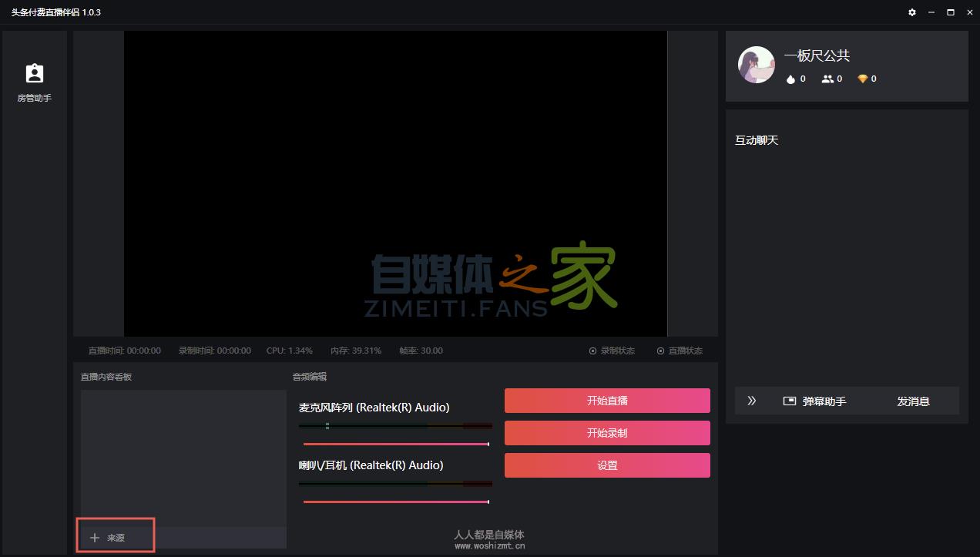Open settings via the title bar gear icon
This screenshot has width=980, height=557.
912,12
